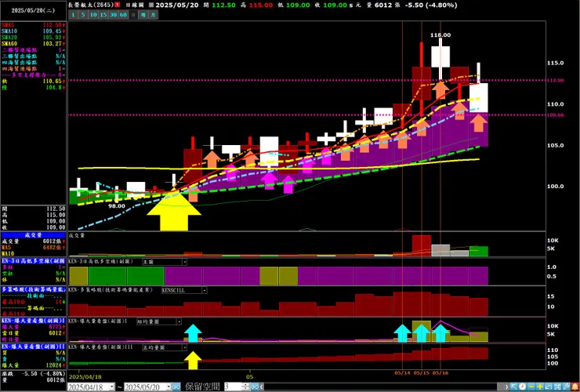Click the white candle topped by the 118.00 label
580x392 pixels.
tap(440, 56)
